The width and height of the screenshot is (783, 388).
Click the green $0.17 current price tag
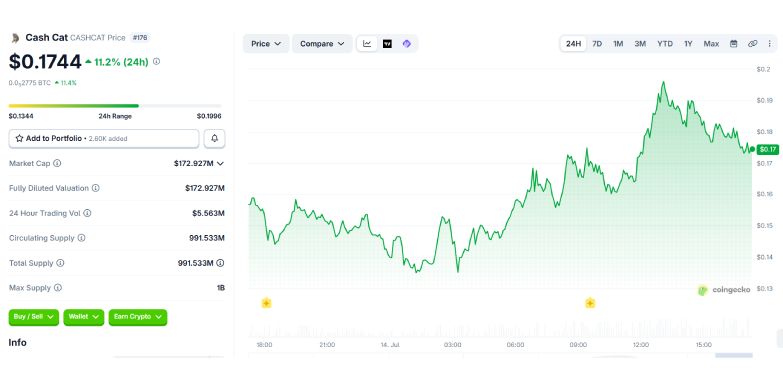[x=768, y=149]
